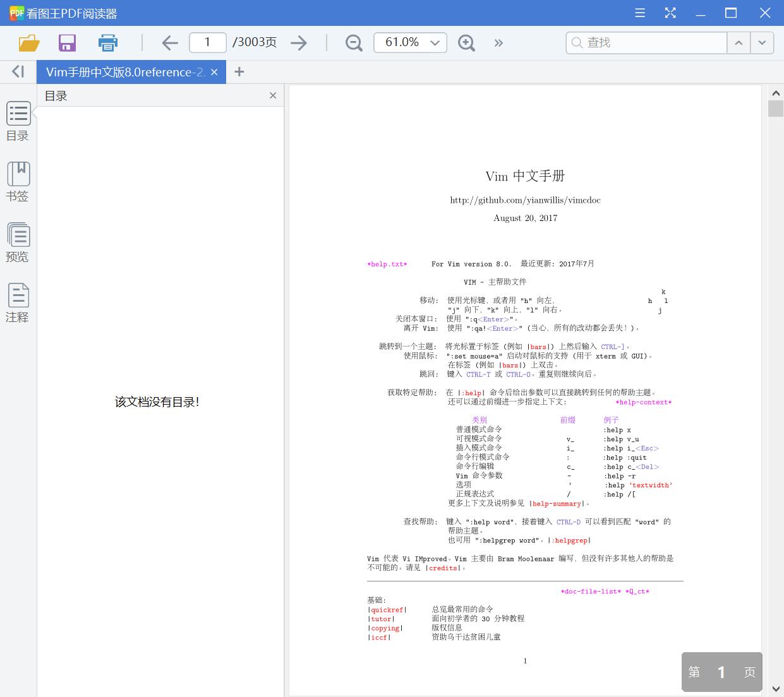
Task: Click the 查找 search field
Action: [646, 42]
